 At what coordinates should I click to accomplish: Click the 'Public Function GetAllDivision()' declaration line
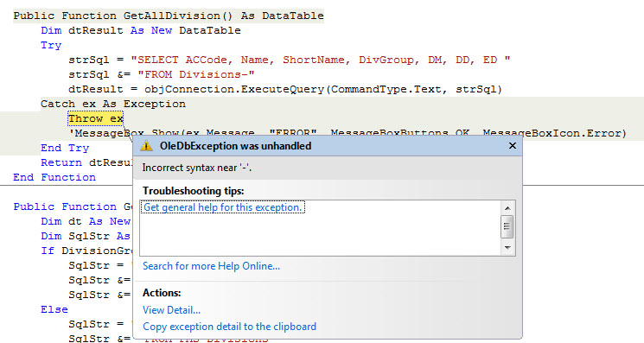coord(169,16)
